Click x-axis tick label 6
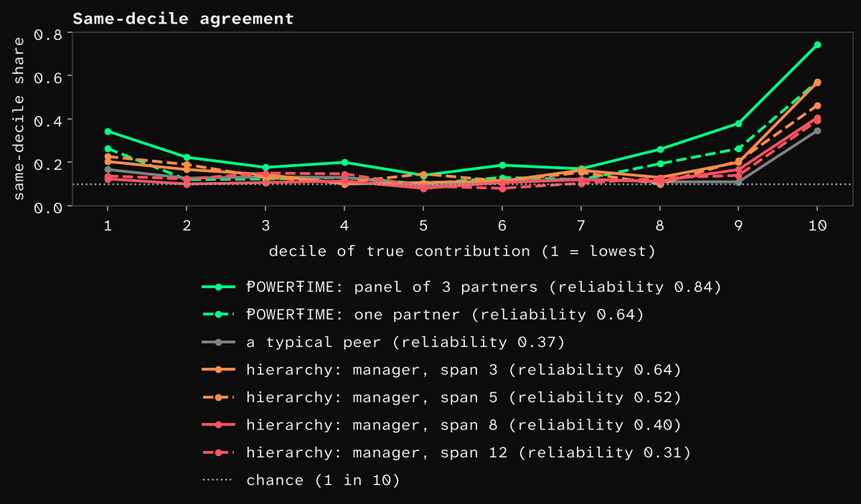861x504 pixels. coord(502,224)
